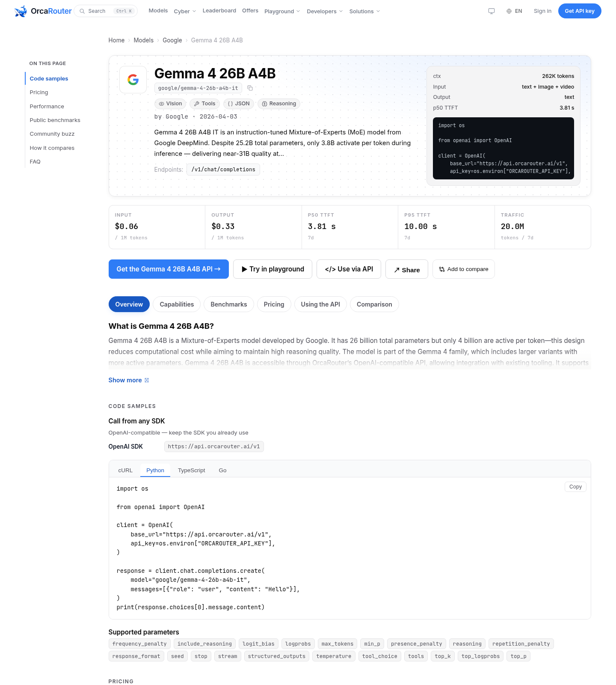
Task: Select the Benchmarks section tab
Action: click(x=228, y=304)
